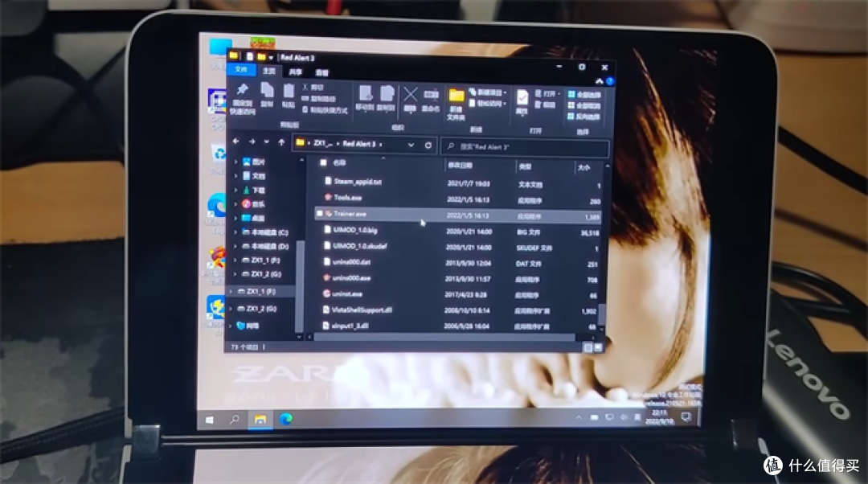Click Select all (全部选择) in ribbon

(x=584, y=95)
